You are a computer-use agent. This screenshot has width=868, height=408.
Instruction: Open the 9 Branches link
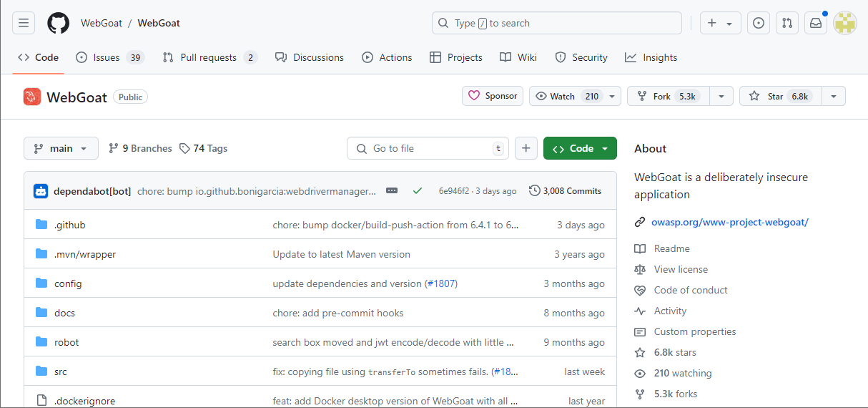pos(140,148)
